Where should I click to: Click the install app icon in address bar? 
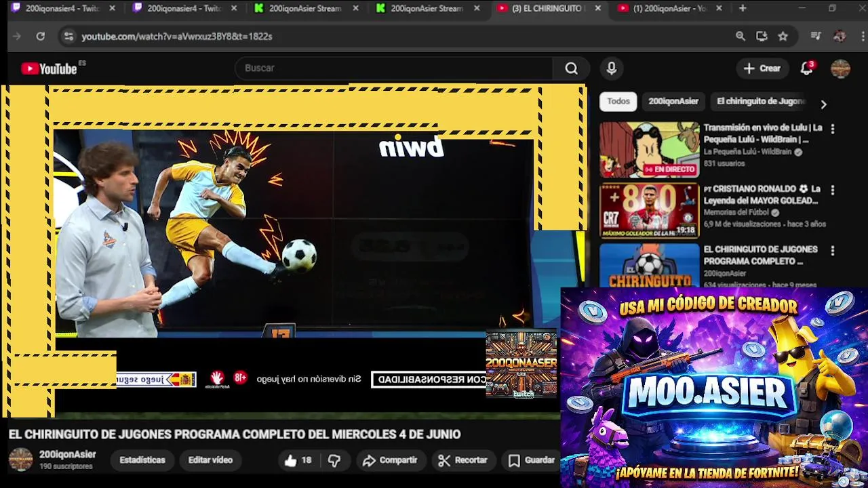pyautogui.click(x=762, y=36)
